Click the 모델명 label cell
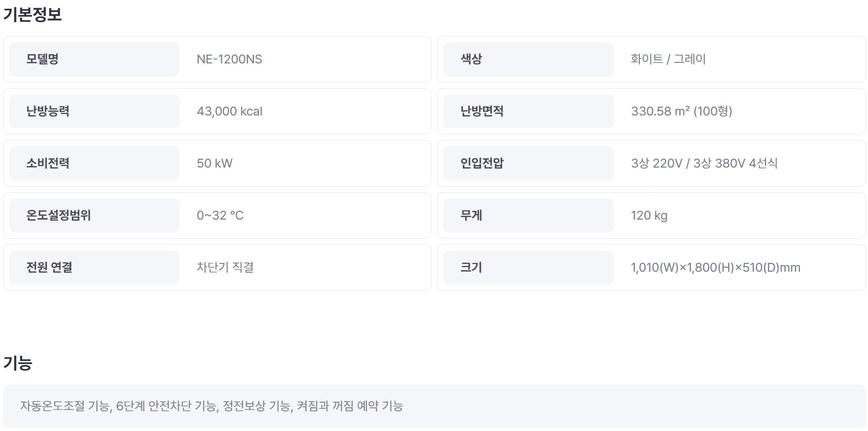The height and width of the screenshot is (431, 868). (94, 59)
